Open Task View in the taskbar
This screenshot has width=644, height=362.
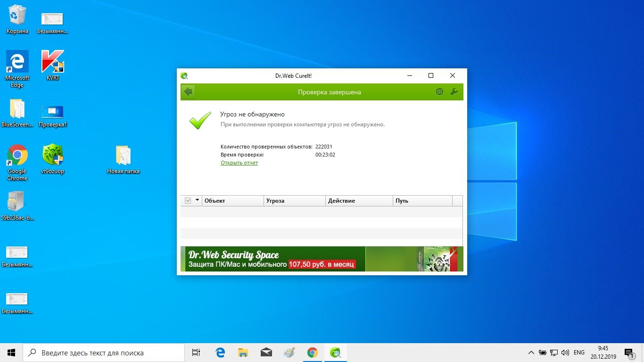[197, 353]
